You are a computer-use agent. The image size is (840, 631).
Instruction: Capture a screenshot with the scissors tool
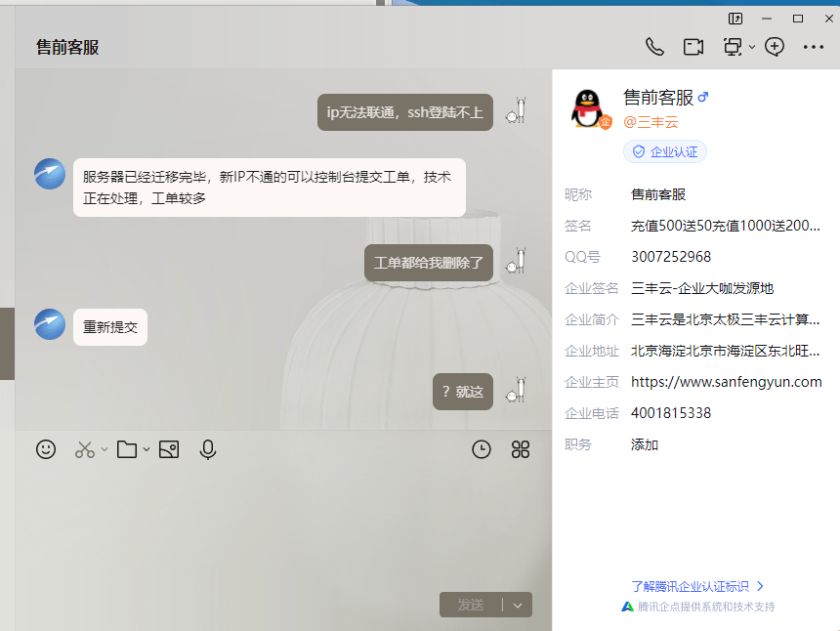85,449
